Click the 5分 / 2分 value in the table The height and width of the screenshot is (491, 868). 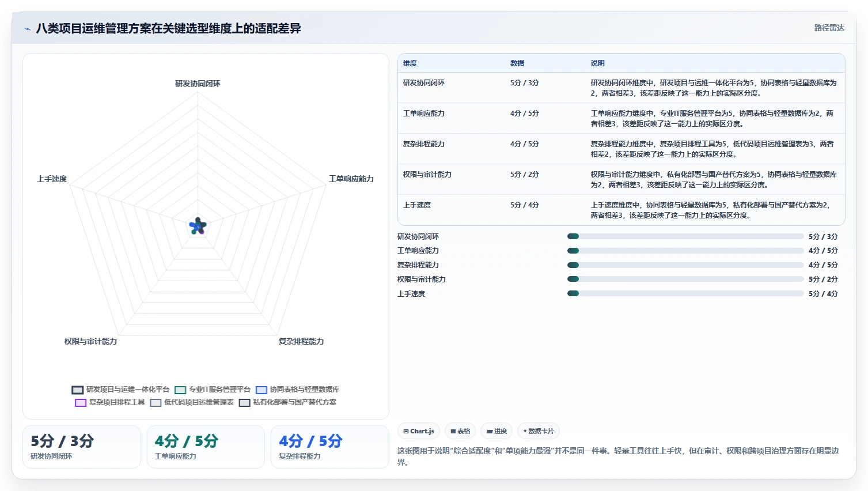pos(524,175)
